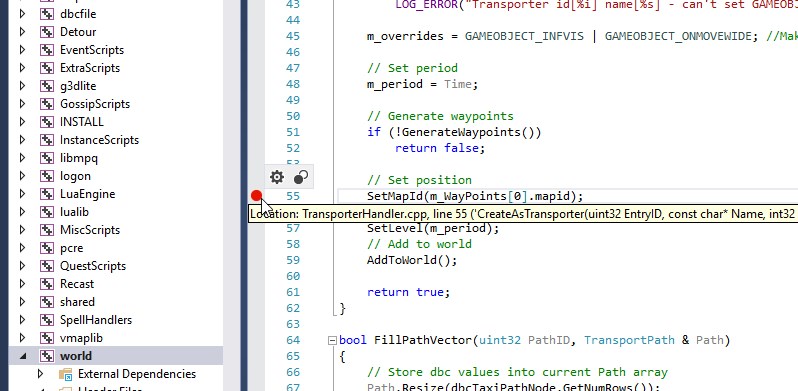This screenshot has width=798, height=391.
Task: Select the SpellHandlers project icon
Action: tap(47, 320)
